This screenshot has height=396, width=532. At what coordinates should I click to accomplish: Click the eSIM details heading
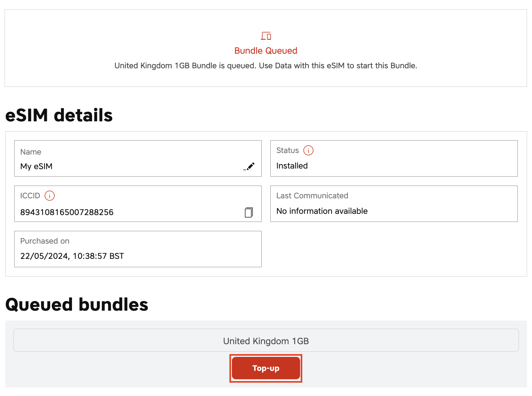(59, 115)
